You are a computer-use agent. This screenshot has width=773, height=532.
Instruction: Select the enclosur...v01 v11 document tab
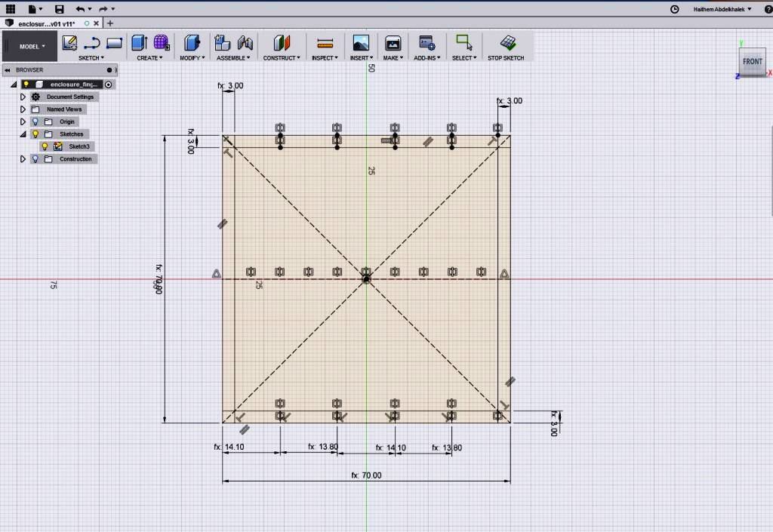click(46, 23)
